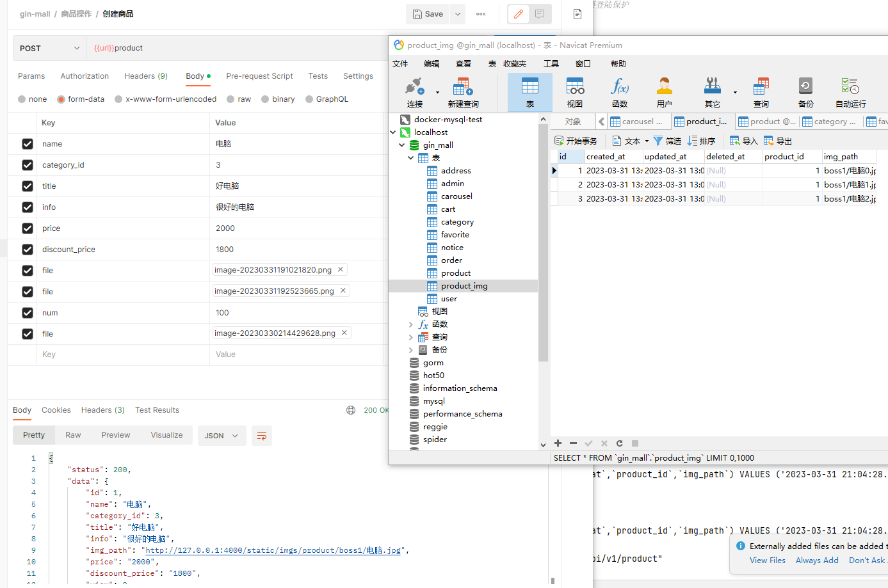Click the filter (筛选) icon in table toolbar

click(x=666, y=141)
